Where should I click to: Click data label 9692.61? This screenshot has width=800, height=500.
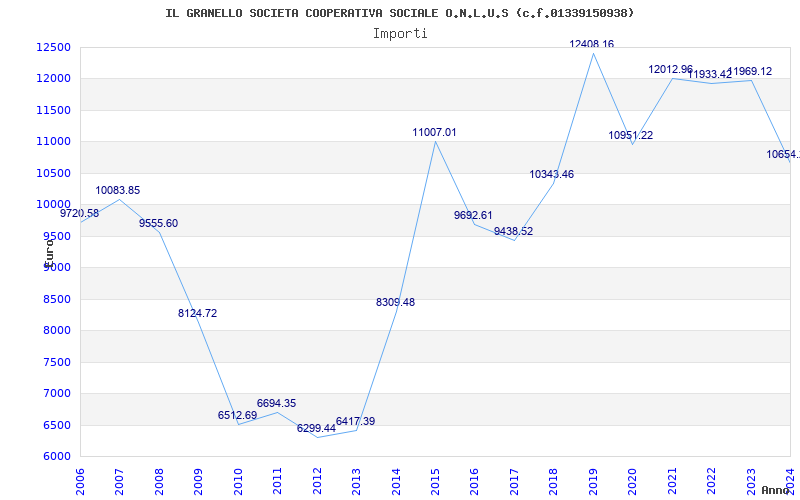(x=473, y=215)
